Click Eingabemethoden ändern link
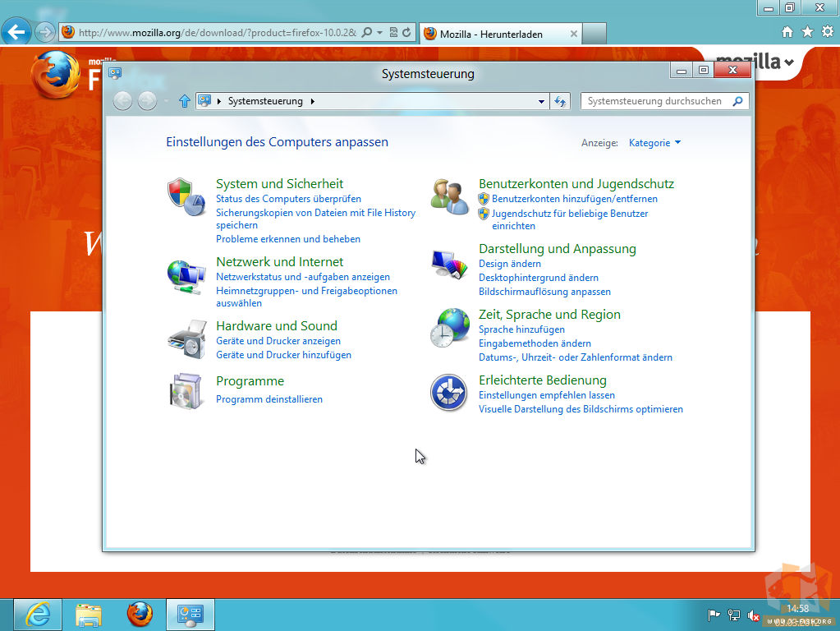Image resolution: width=840 pixels, height=631 pixels. pyautogui.click(x=535, y=343)
